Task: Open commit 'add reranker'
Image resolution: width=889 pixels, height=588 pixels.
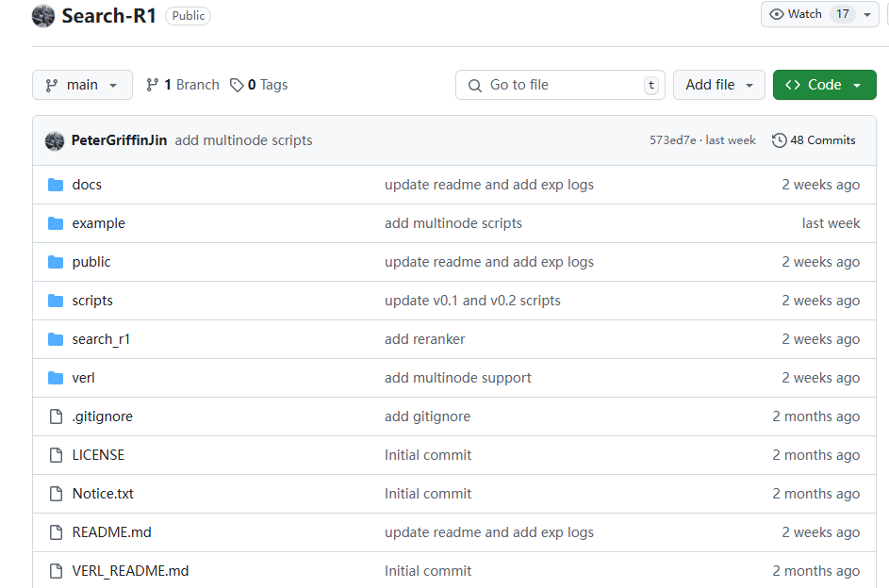Action: tap(424, 338)
